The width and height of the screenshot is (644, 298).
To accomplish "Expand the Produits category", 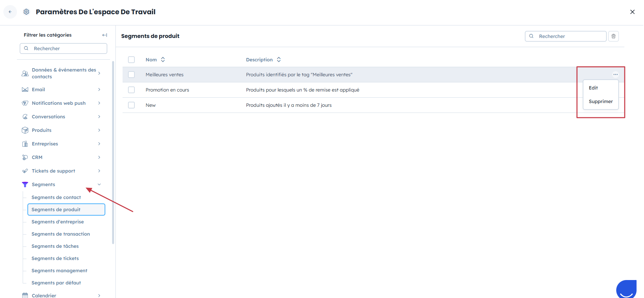I will [99, 130].
